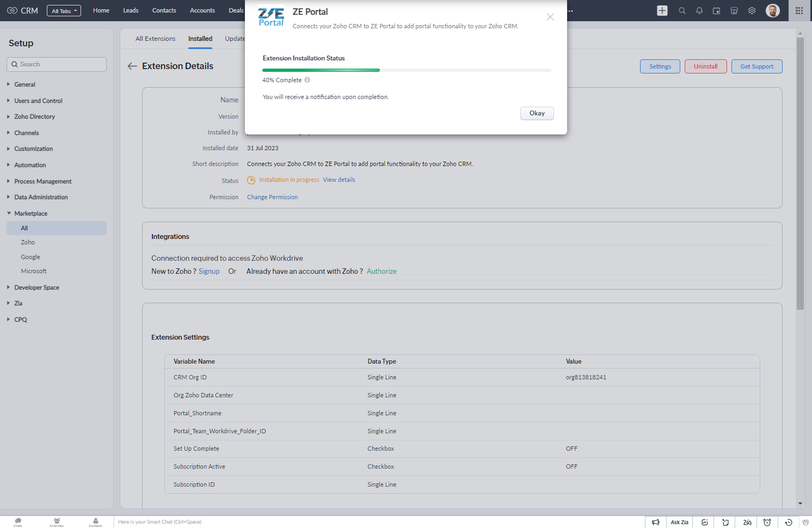Select the Installed tab

click(200, 39)
